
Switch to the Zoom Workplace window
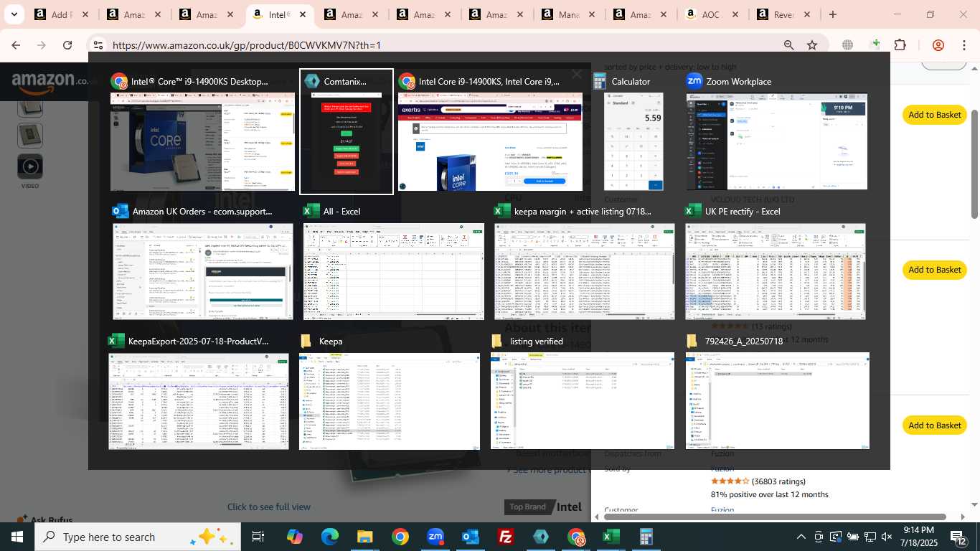point(777,132)
